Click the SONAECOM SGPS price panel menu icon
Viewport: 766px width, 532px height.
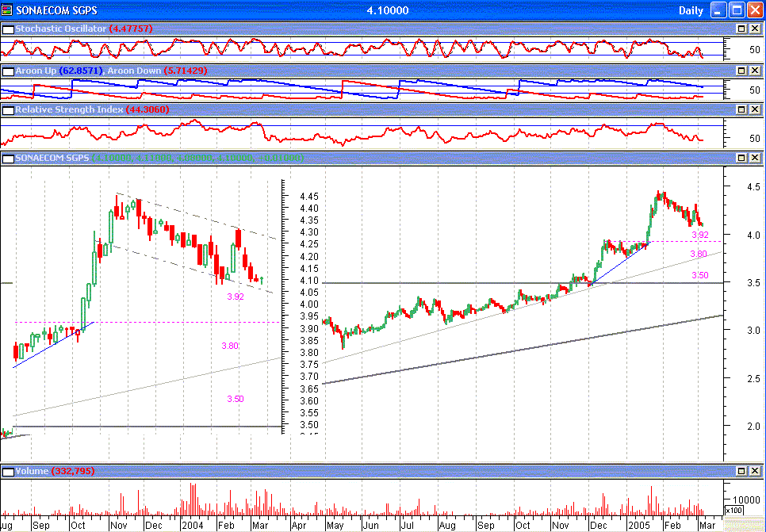[8, 159]
